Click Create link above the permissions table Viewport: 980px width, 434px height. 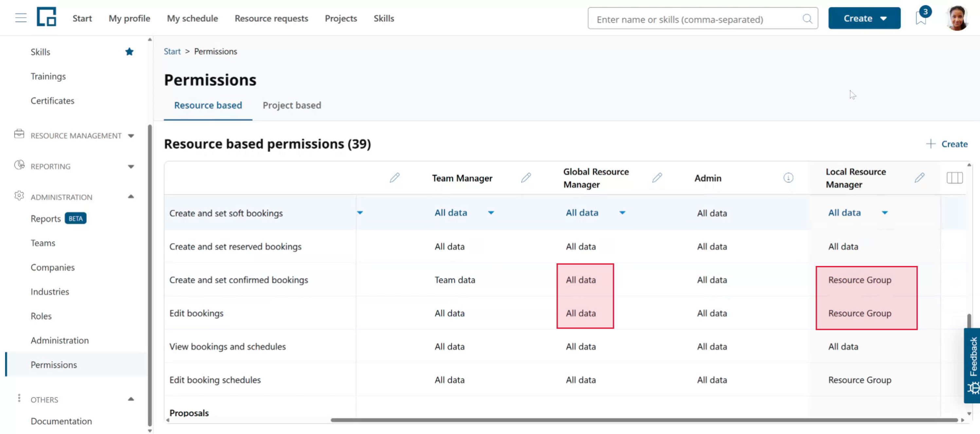point(954,144)
